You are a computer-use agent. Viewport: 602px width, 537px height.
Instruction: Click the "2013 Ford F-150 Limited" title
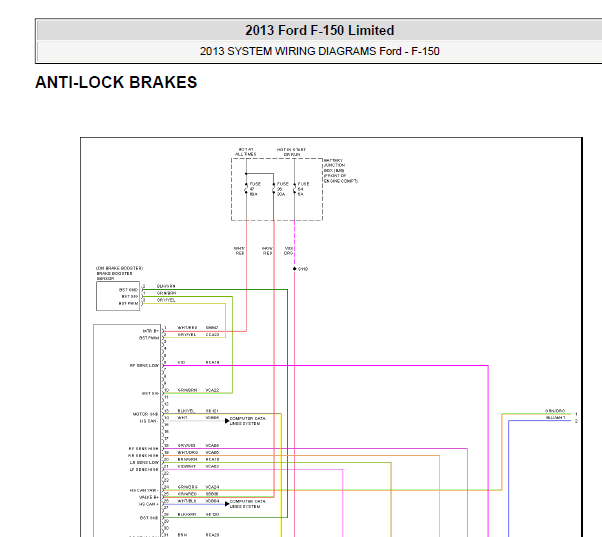coord(319,30)
